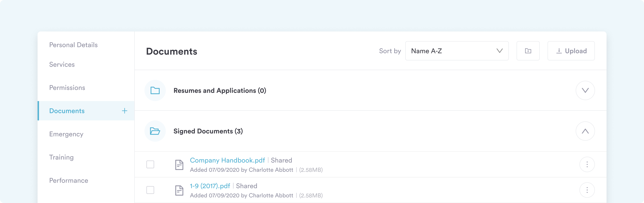Expand the Resumes and Applications folder
Image resolution: width=644 pixels, height=203 pixels.
pyautogui.click(x=585, y=90)
